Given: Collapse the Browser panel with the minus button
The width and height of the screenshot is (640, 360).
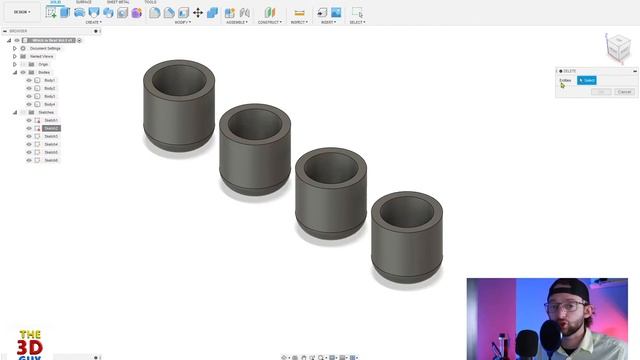Looking at the screenshot, I should click(5, 31).
